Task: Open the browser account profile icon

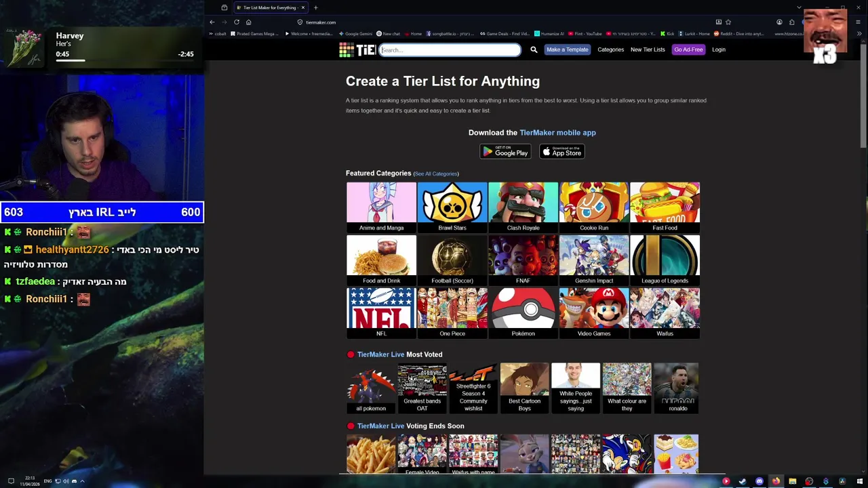Action: (x=779, y=22)
